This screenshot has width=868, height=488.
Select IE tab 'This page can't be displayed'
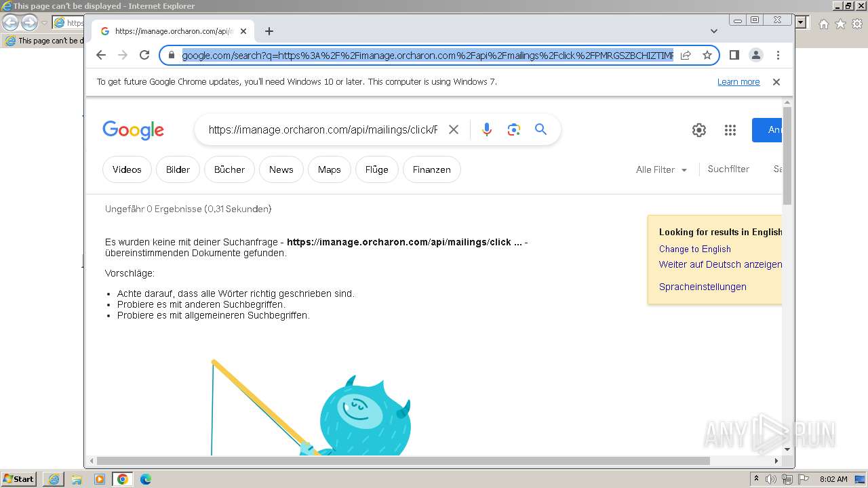[x=44, y=41]
